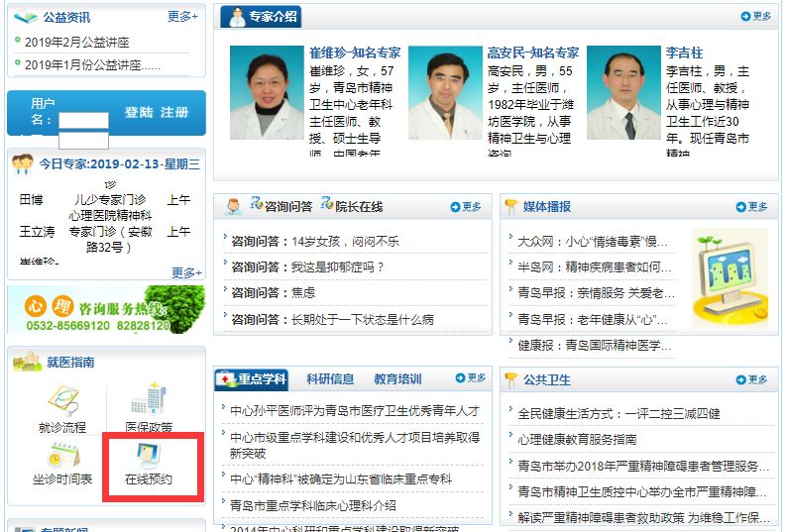
Task: Open the 坐诊时间表 calendar icon
Action: pos(62,455)
